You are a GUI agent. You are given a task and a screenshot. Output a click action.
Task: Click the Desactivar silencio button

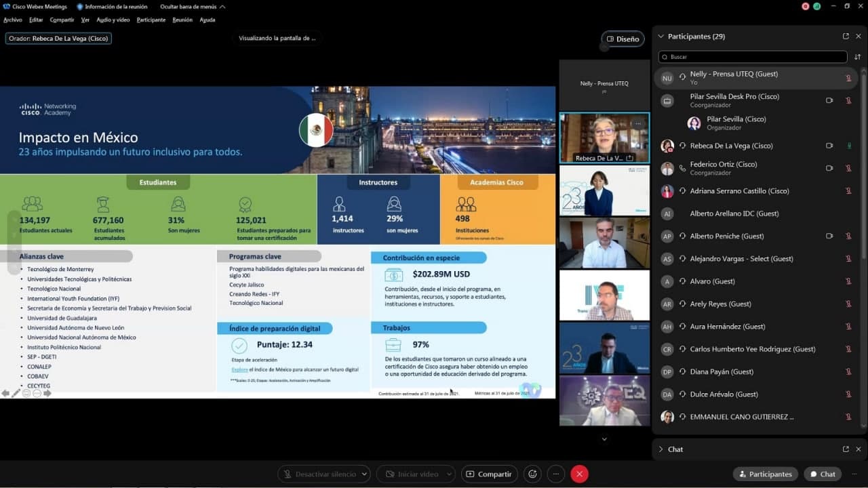tap(319, 474)
